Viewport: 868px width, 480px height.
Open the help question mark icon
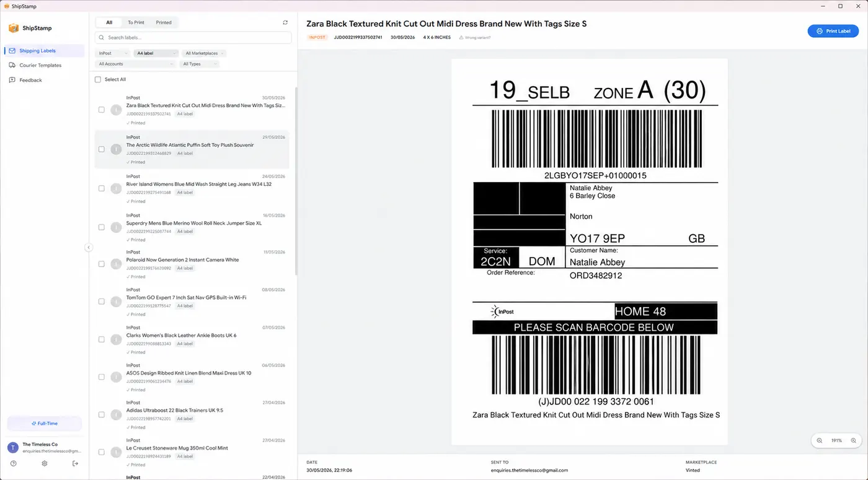click(x=13, y=463)
